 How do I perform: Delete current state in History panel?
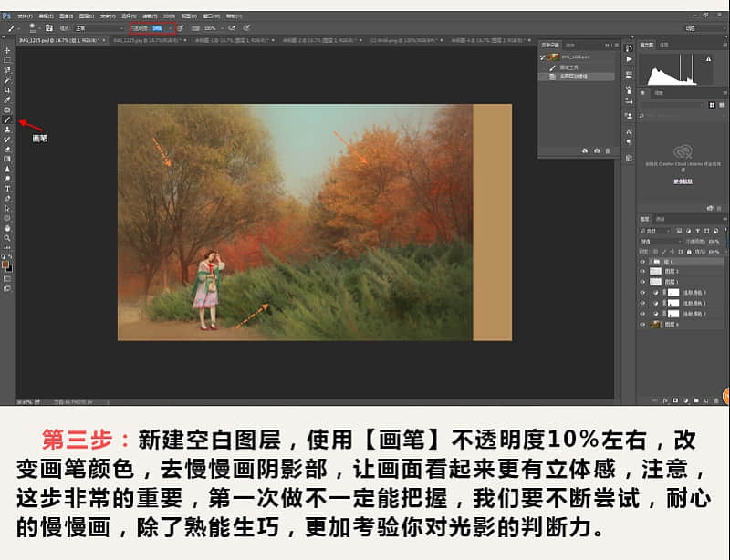coord(608,150)
